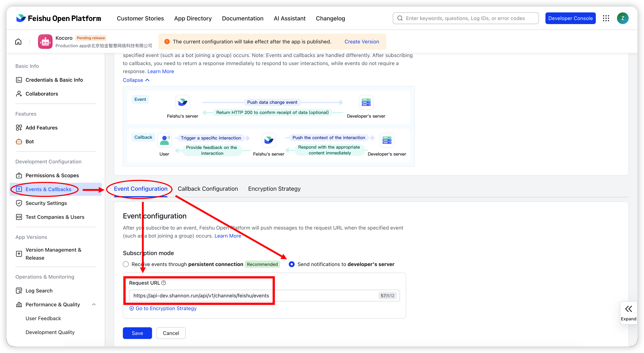Open App Directory in the top nav
Viewport: 644px width, 353px height.
point(193,18)
